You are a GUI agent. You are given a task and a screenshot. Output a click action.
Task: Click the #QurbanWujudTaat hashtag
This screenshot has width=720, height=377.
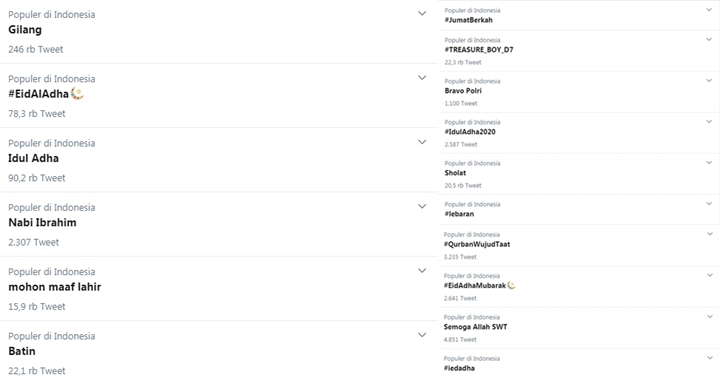477,244
